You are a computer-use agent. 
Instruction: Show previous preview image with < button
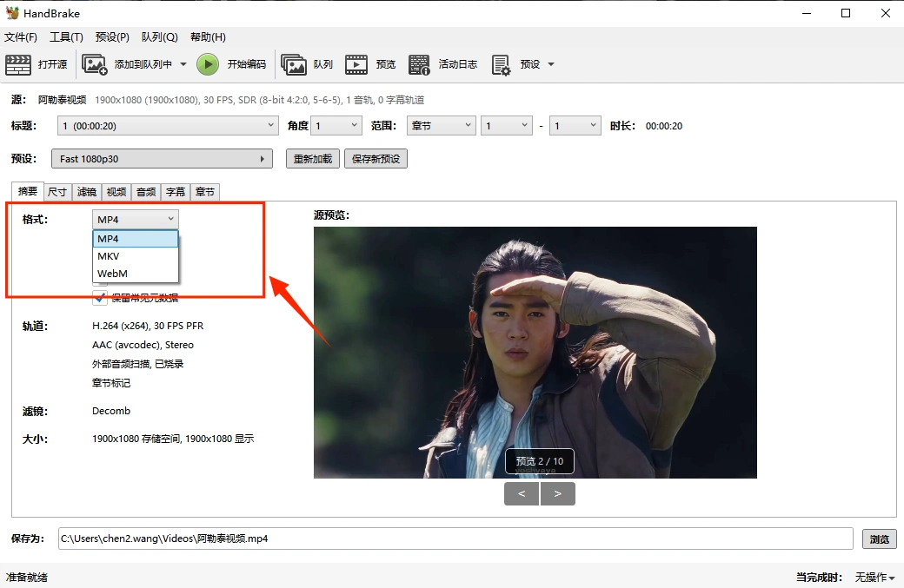522,493
